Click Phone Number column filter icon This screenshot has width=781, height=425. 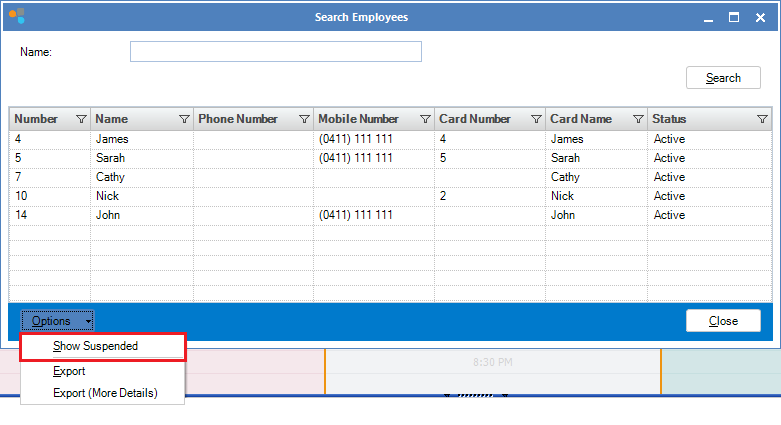(x=304, y=119)
